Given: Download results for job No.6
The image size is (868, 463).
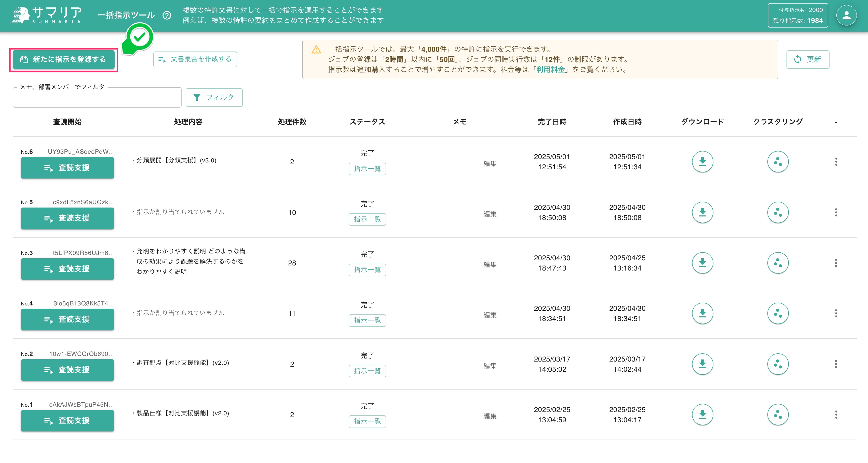Looking at the screenshot, I should tap(702, 162).
